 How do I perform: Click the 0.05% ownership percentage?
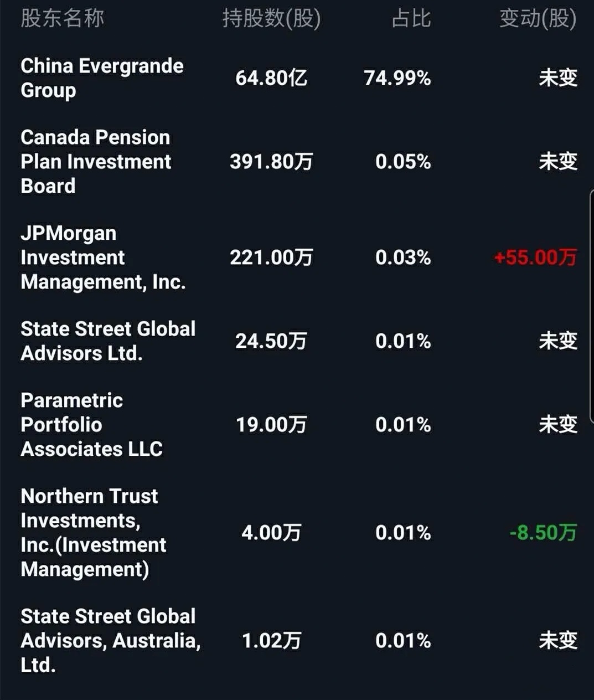(x=403, y=161)
